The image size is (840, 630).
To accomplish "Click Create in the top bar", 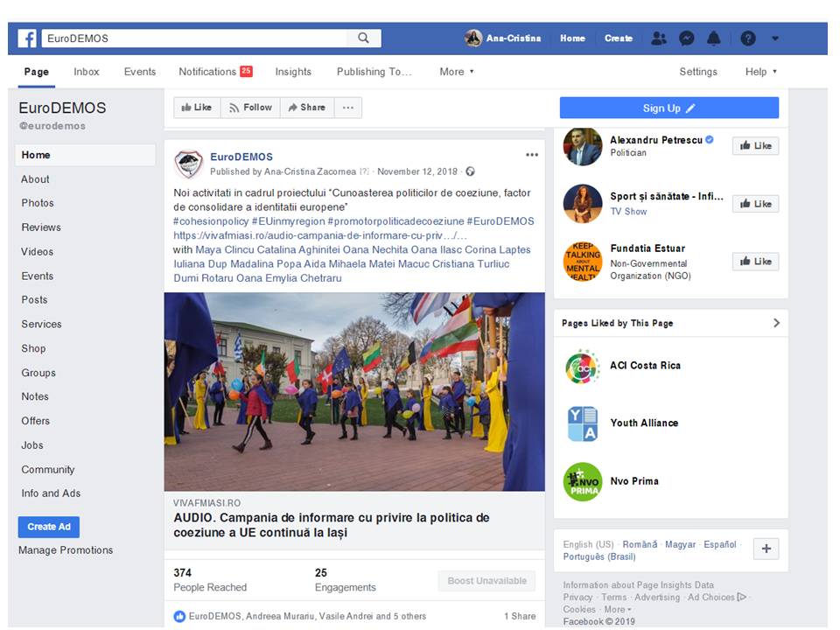I will 619,38.
